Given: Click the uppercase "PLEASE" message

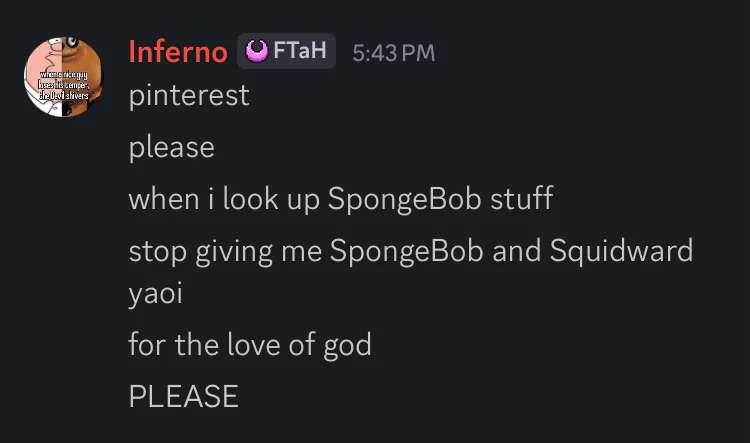Looking at the screenshot, I should pos(183,396).
